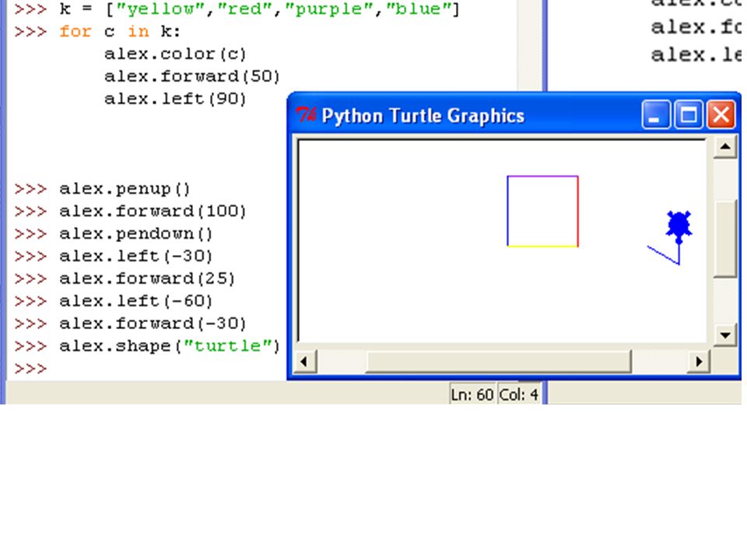This screenshot has width=747, height=560.
Task: Click the 'for c in k:' line
Action: pos(120,31)
